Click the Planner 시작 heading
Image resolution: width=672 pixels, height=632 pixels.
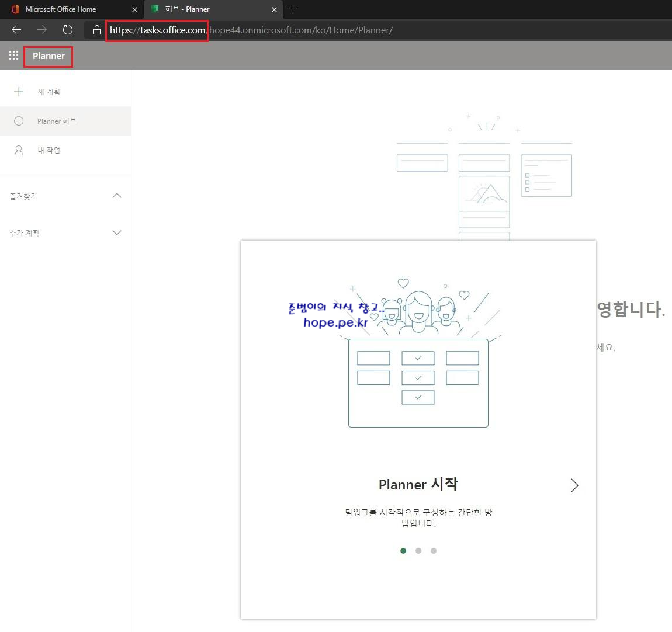(418, 484)
